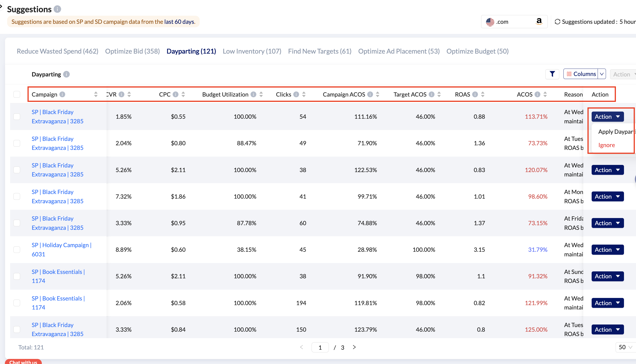
Task: Click info icon on Budget Utilization column
Action: click(x=253, y=94)
